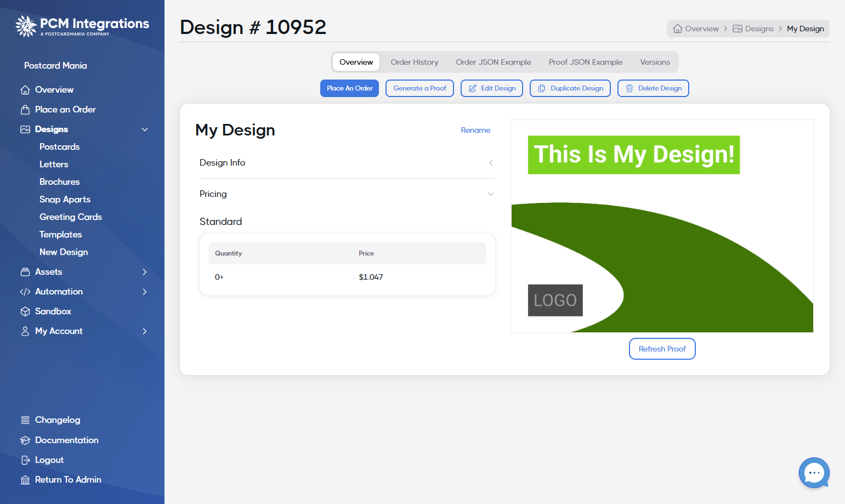Open the Proof JSON Example tab
Viewport: 845px width, 504px height.
pos(586,62)
